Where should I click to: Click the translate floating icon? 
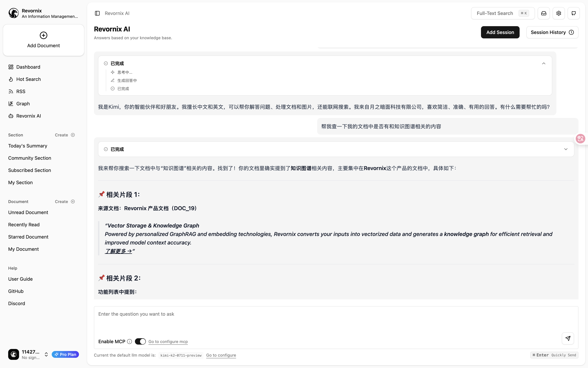pyautogui.click(x=580, y=139)
